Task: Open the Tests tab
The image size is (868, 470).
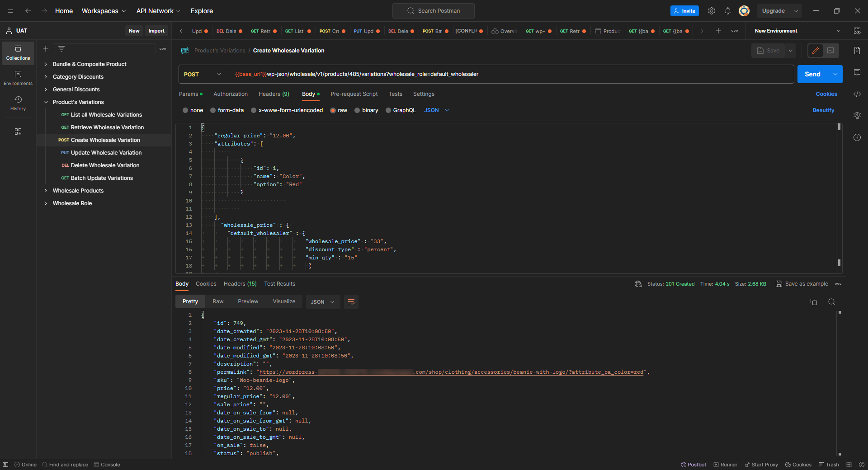Action: coord(395,94)
